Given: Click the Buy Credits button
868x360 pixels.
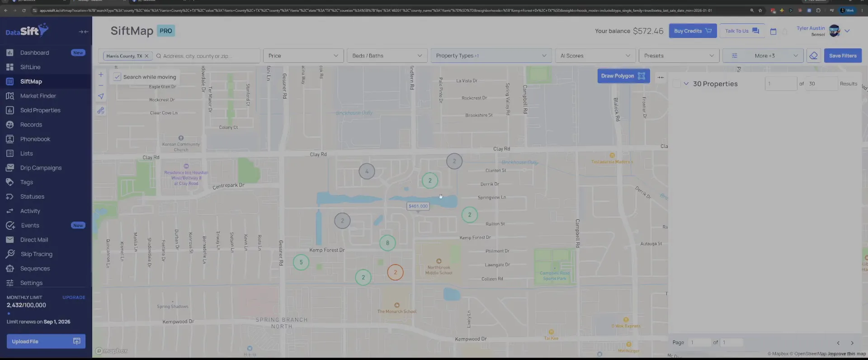Looking at the screenshot, I should click(x=693, y=31).
